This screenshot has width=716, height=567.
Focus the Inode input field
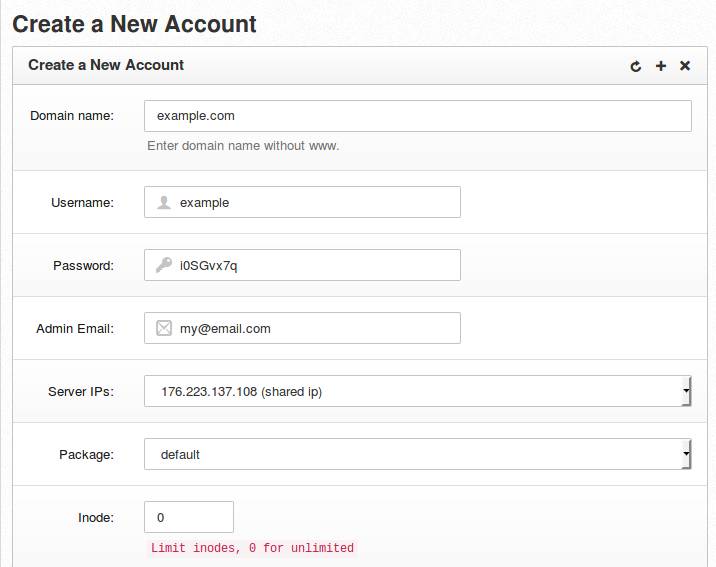point(189,517)
